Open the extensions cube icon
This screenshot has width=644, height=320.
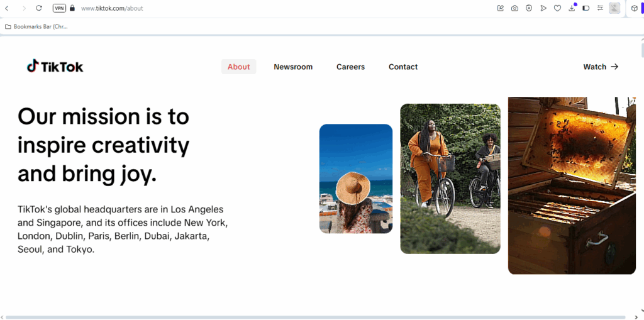(x=634, y=8)
